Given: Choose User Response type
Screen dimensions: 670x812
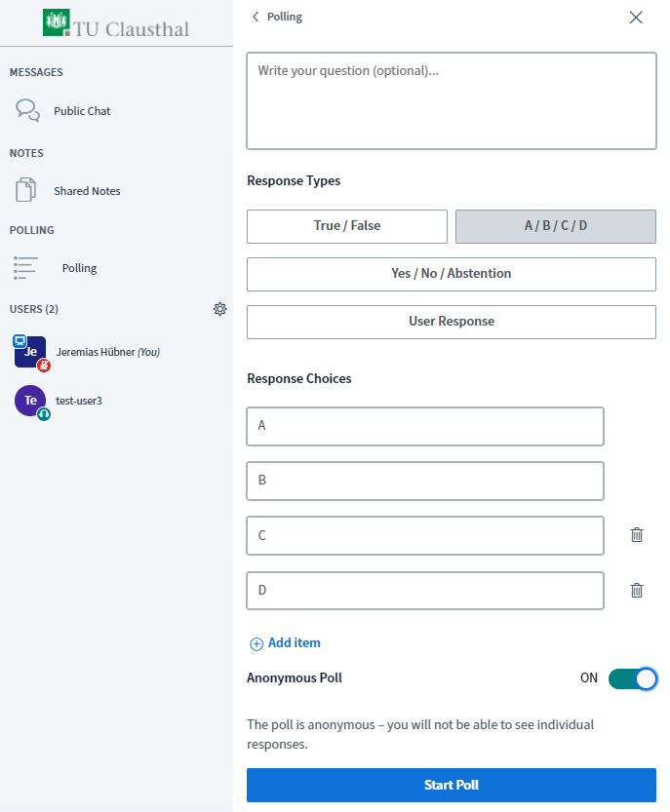Looking at the screenshot, I should [452, 322].
